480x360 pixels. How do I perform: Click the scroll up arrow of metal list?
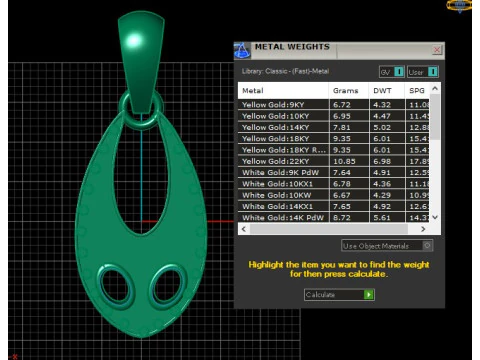[x=435, y=89]
